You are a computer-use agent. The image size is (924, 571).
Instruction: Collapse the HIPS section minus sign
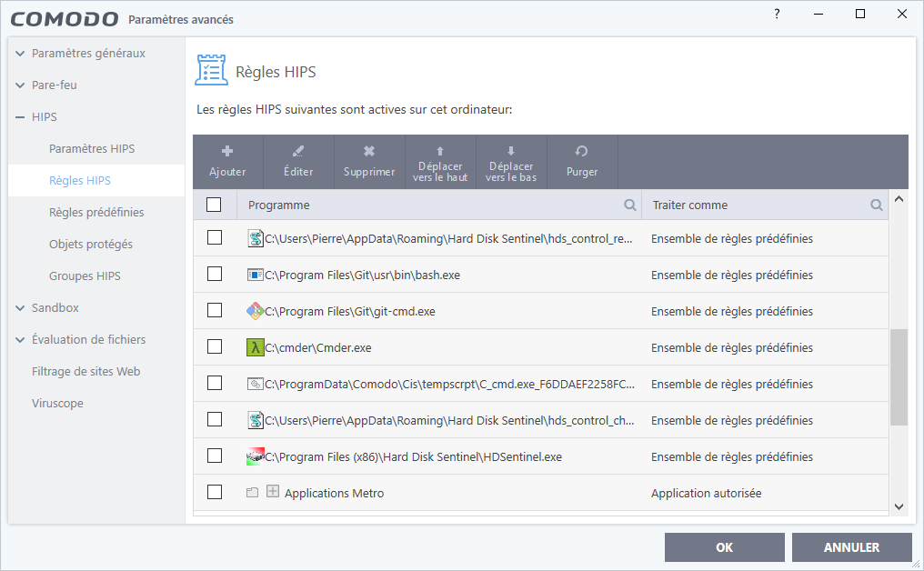(20, 117)
